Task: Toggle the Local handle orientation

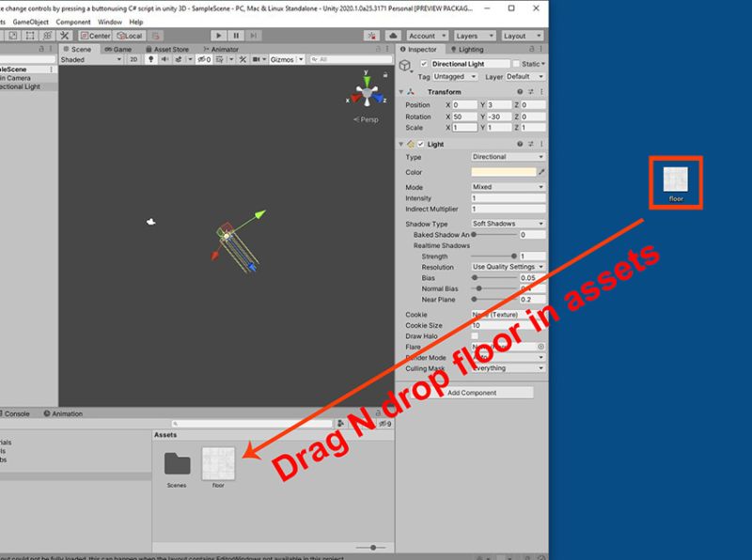Action: pos(130,36)
